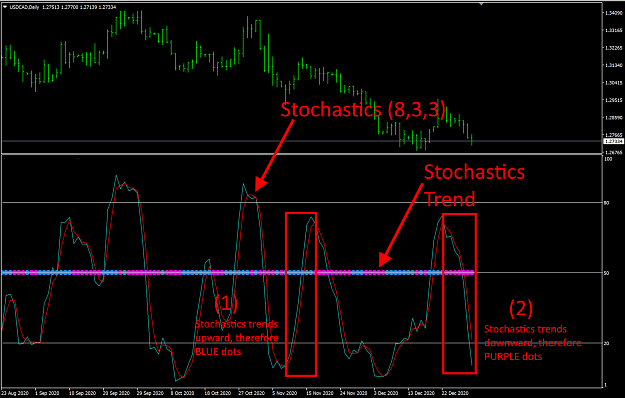625x398 pixels.
Task: Click price scale label 1.30415
Action: coord(614,83)
